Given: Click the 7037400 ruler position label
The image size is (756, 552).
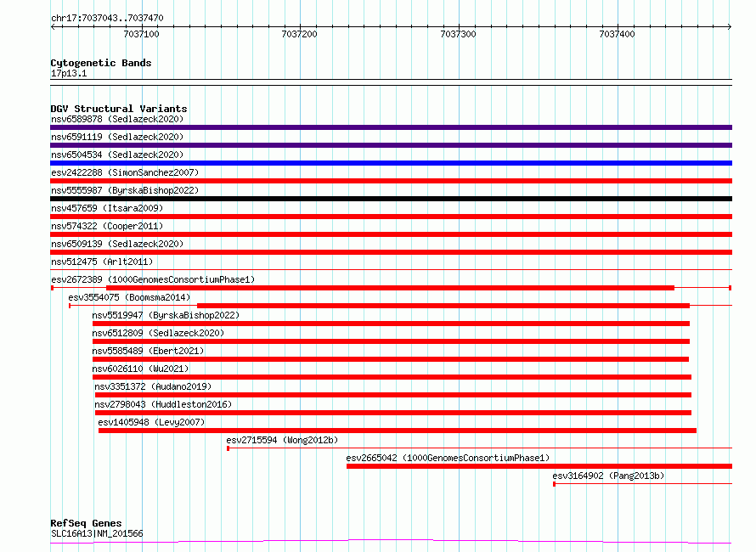Looking at the screenshot, I should pyautogui.click(x=618, y=34).
